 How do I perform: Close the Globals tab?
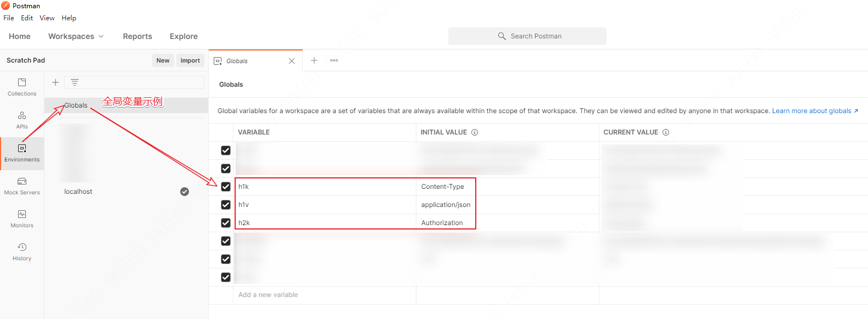point(292,61)
